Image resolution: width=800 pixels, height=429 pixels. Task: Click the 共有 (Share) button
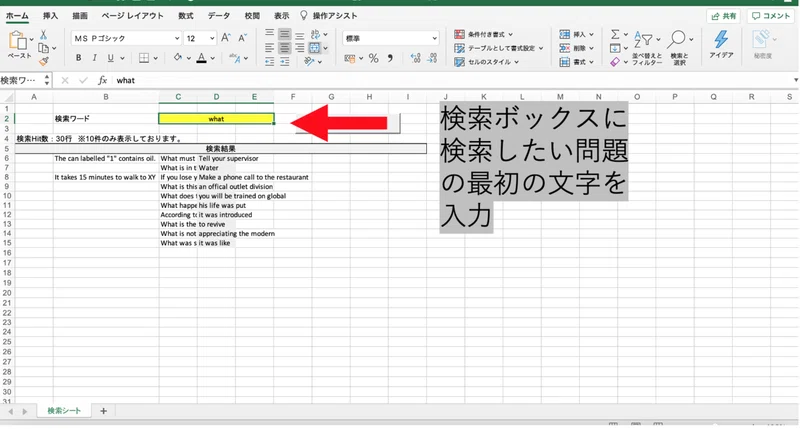(x=723, y=16)
